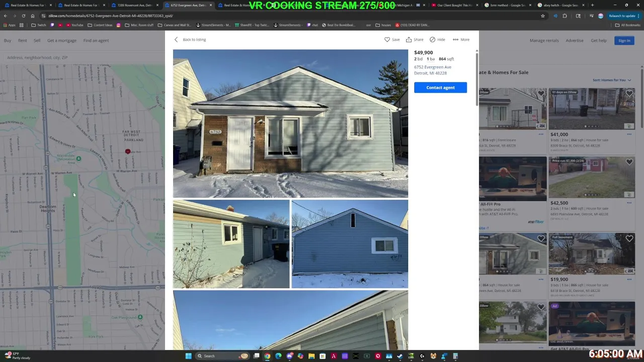Click the Contact agent button

click(440, 87)
